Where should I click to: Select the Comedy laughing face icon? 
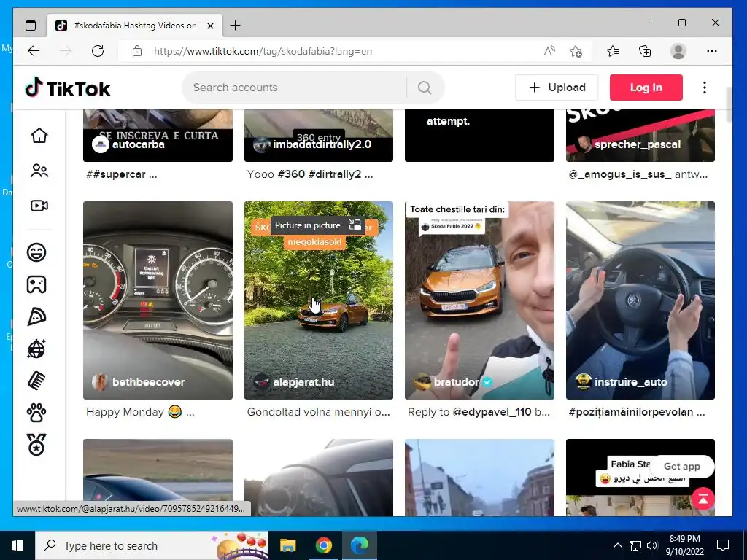click(36, 252)
